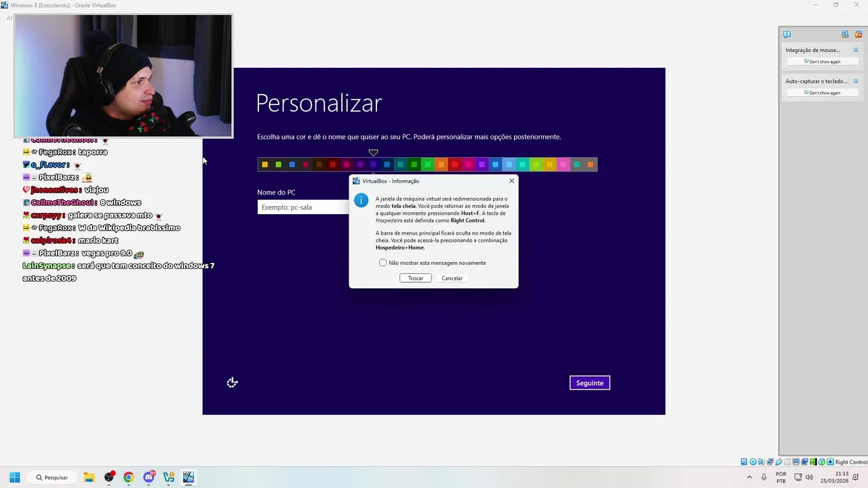Click the recording status icon
The image size is (868, 488).
click(804, 462)
